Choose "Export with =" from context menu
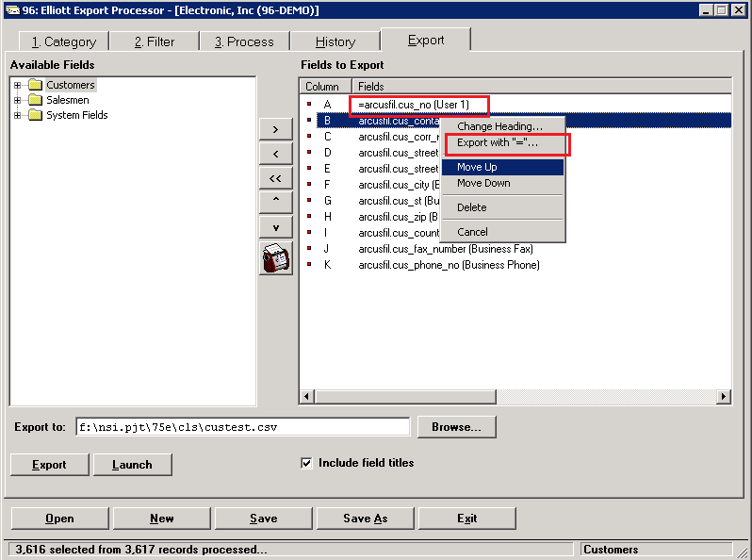This screenshot has width=752, height=560. coord(498,143)
